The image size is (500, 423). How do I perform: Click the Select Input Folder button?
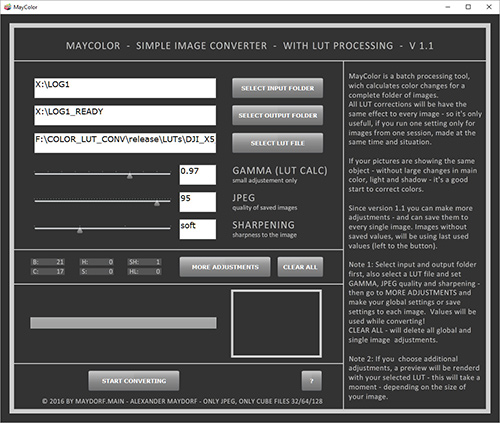click(x=277, y=88)
